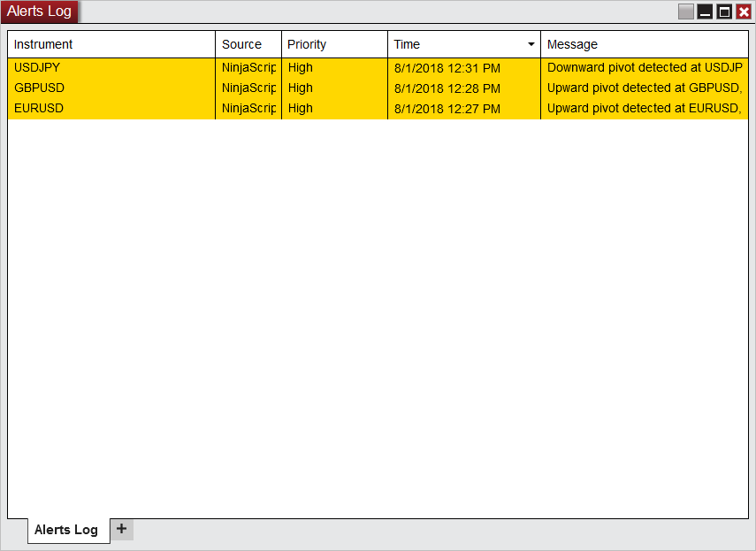Click High priority in the EURUSD row
The height and width of the screenshot is (551, 756).
click(x=334, y=109)
